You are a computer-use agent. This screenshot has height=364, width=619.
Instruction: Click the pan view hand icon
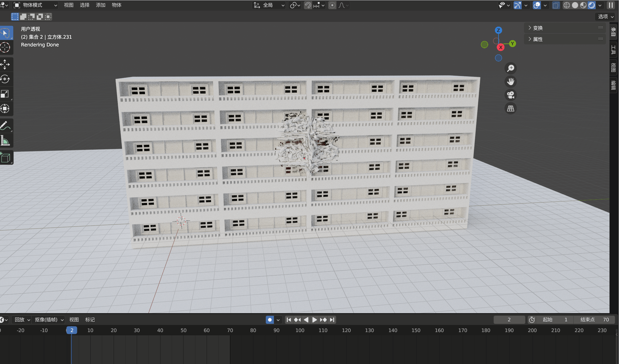pos(510,82)
